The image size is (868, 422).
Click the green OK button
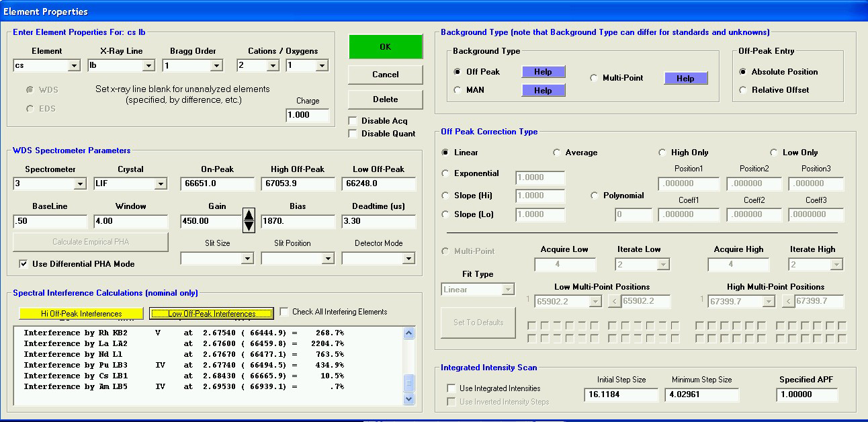(386, 47)
